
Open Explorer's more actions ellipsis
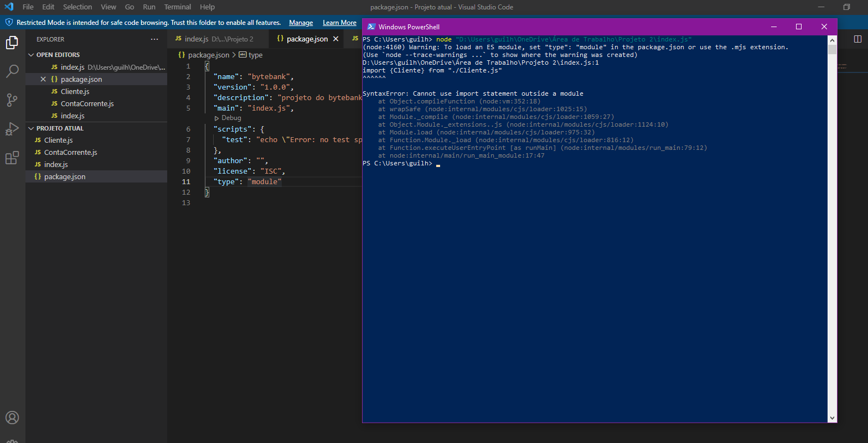154,39
